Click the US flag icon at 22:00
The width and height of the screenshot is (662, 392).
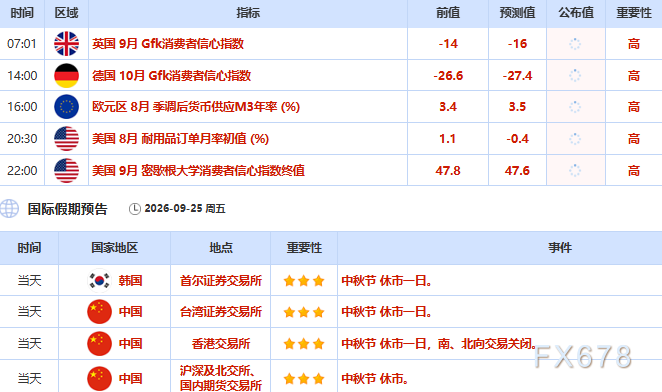click(x=66, y=171)
